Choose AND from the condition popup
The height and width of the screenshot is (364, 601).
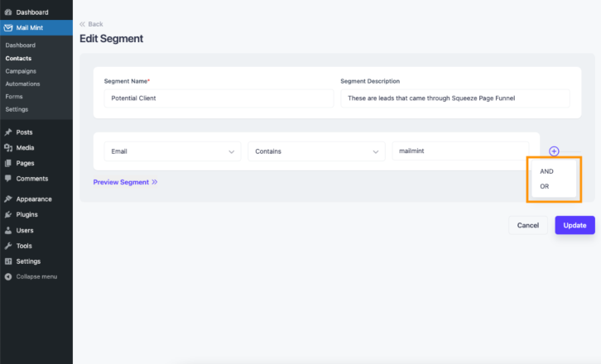546,171
